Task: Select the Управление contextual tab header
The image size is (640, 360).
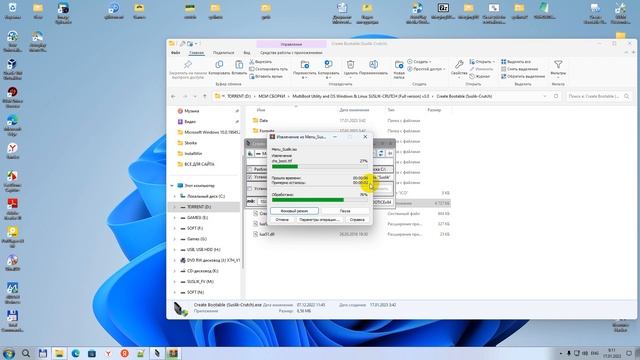Action: (x=291, y=44)
